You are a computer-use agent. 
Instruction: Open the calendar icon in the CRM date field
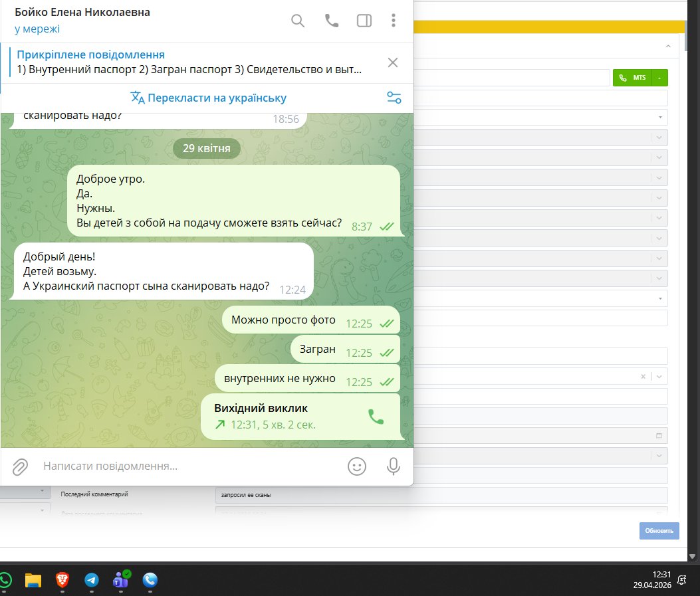tap(659, 435)
